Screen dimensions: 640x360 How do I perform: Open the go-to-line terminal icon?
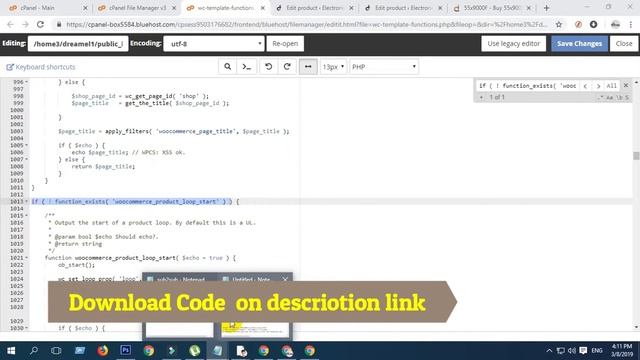(247, 67)
